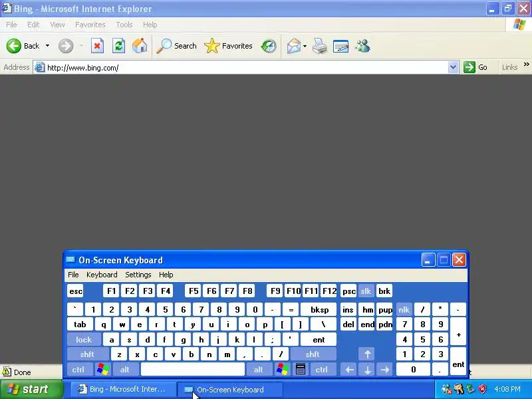Click the Edit page icon in toolbar
The height and width of the screenshot is (399, 532).
pos(341,46)
